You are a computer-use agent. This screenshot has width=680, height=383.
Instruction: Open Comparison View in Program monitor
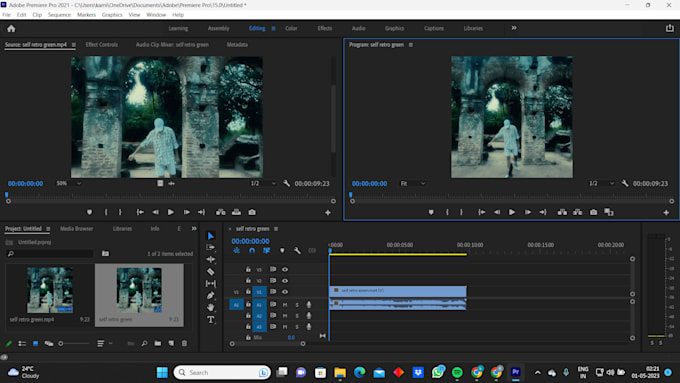coord(609,212)
